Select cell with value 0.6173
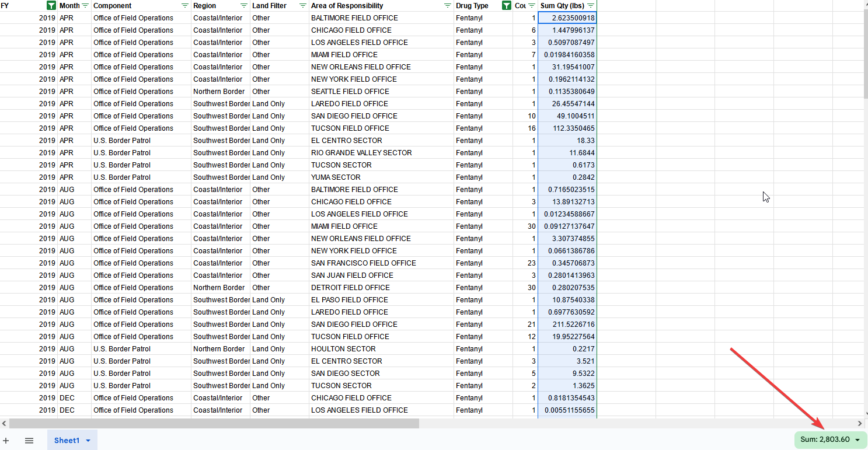 [567, 165]
